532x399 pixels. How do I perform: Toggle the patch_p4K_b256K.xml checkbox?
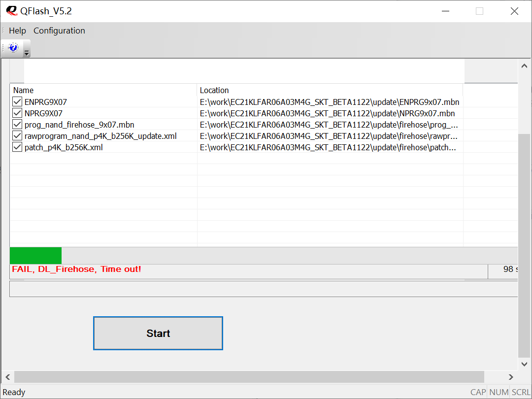[17, 147]
